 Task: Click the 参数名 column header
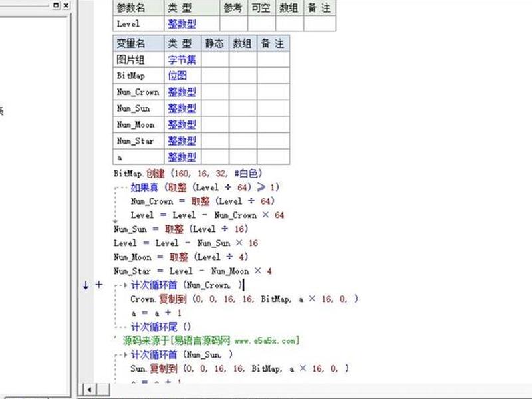click(x=138, y=7)
